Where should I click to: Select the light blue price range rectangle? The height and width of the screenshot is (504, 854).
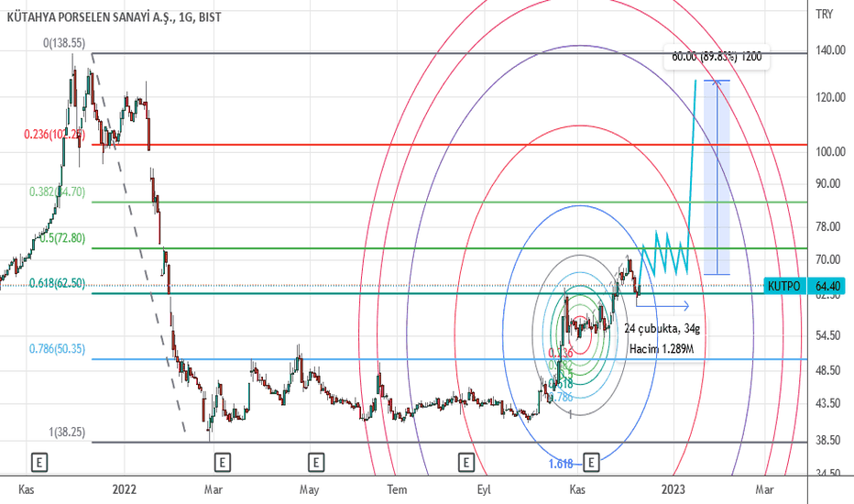pyautogui.click(x=717, y=177)
